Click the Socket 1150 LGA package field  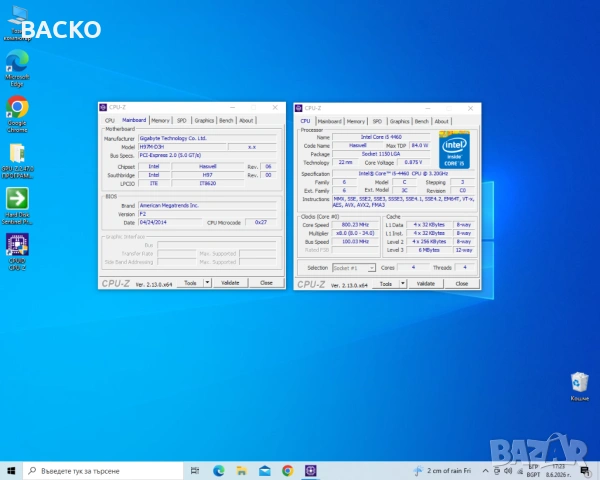click(x=381, y=154)
